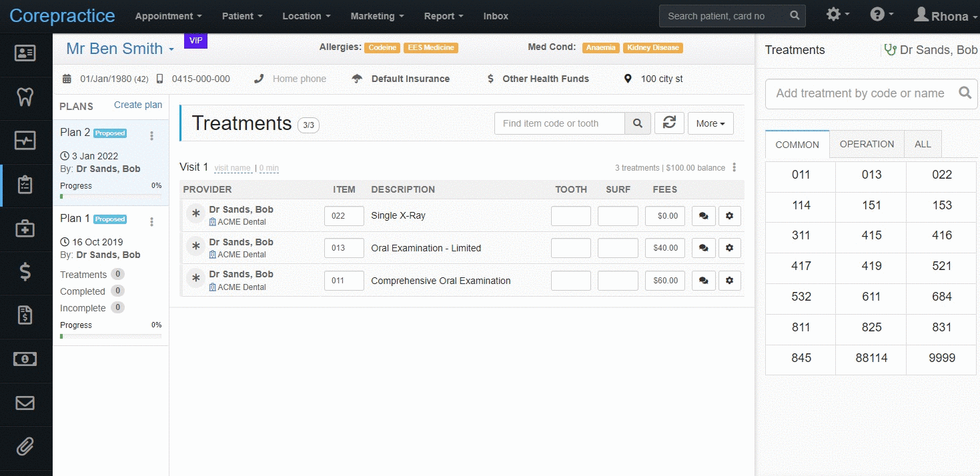Viewport: 980px width, 476px height.
Task: Expand the More dropdown button
Action: pos(710,123)
